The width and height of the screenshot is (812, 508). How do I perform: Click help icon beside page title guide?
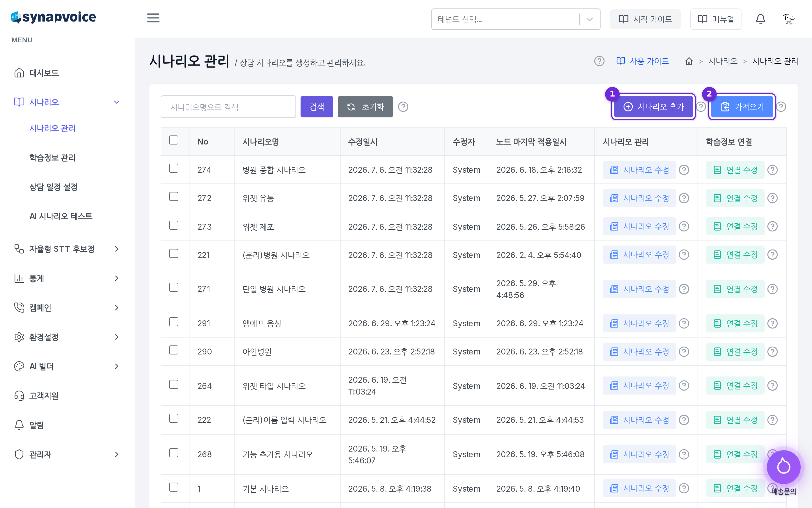599,61
